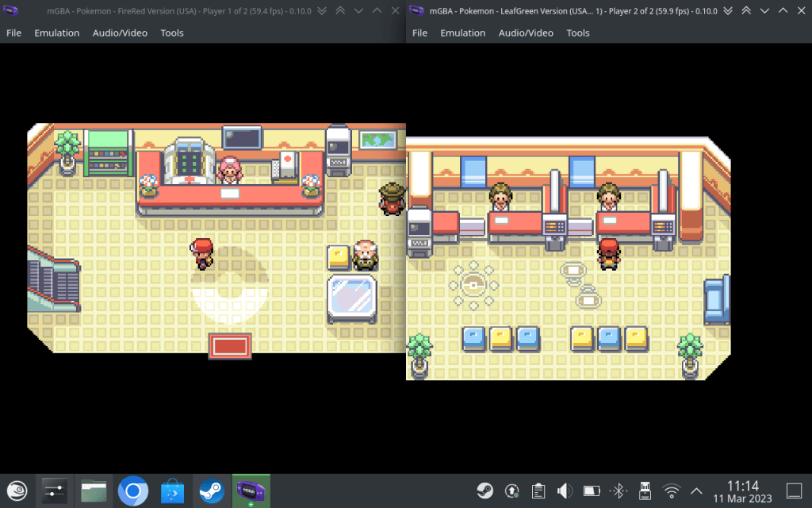Viewport: 812px width, 508px height.
Task: Click the Steam icon in the system tray
Action: click(x=486, y=491)
